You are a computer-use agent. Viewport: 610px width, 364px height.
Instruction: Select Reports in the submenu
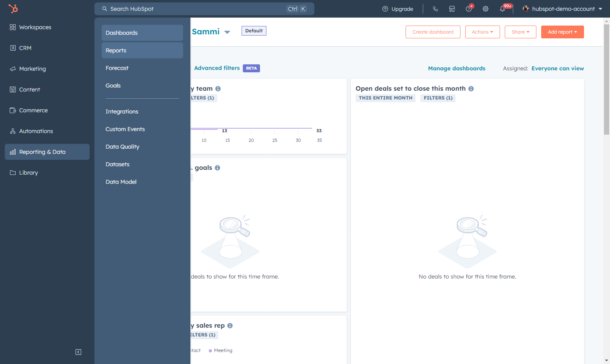pyautogui.click(x=142, y=50)
